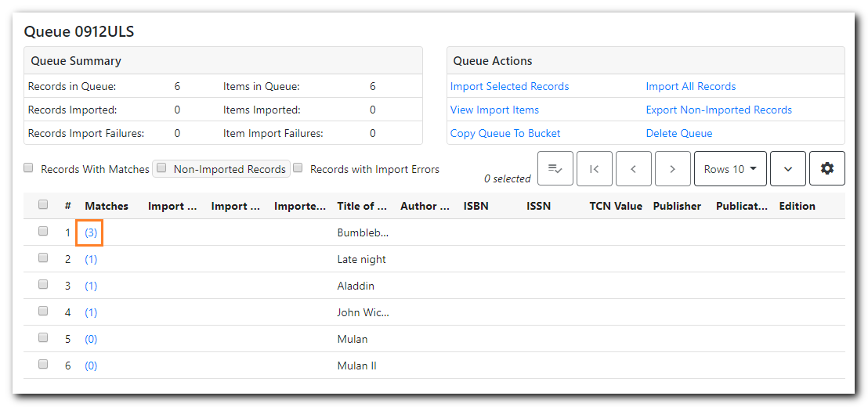This screenshot has width=868, height=407.
Task: Open the Rows 10 dropdown
Action: [730, 168]
